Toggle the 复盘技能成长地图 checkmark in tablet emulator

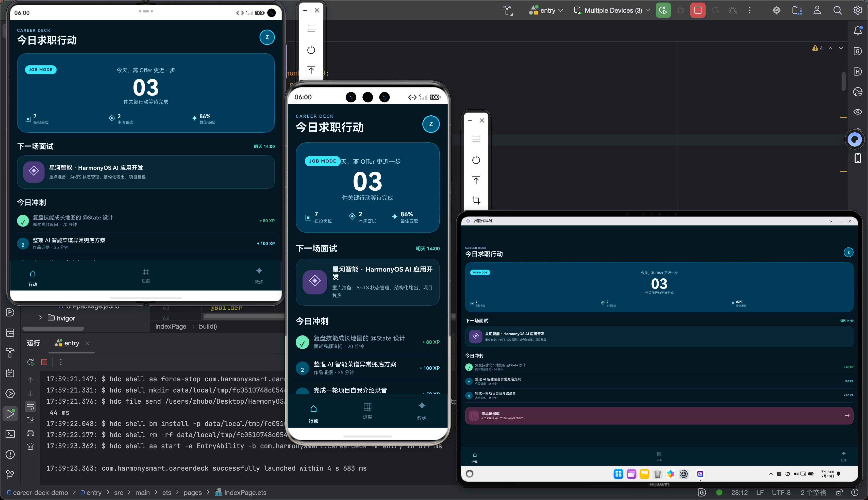point(469,367)
